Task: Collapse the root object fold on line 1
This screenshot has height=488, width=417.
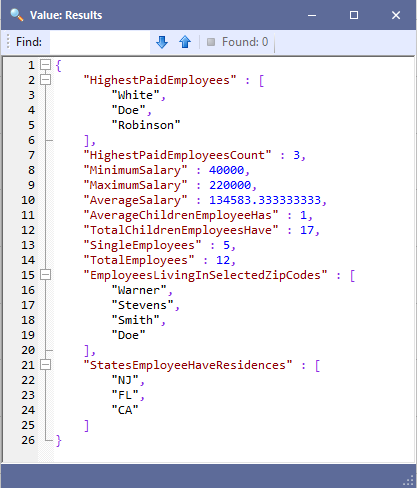Action: coord(45,65)
